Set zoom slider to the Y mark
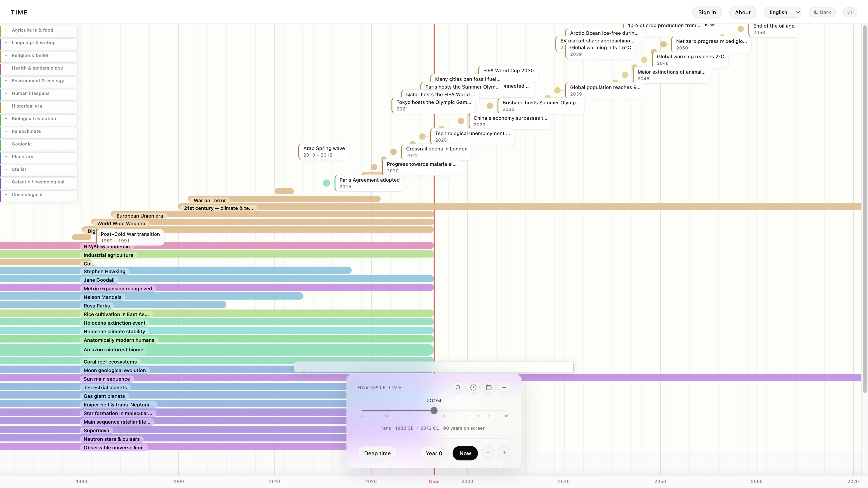Screen dimensions: 868x488 click(488, 416)
